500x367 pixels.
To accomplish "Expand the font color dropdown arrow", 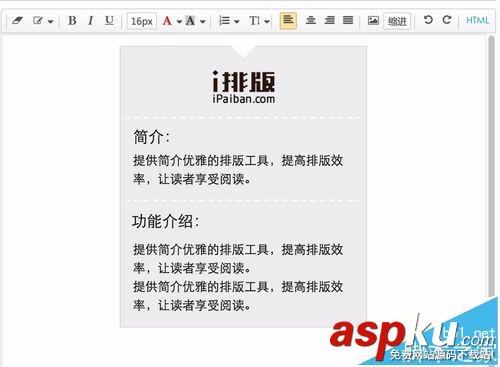I will [x=179, y=22].
